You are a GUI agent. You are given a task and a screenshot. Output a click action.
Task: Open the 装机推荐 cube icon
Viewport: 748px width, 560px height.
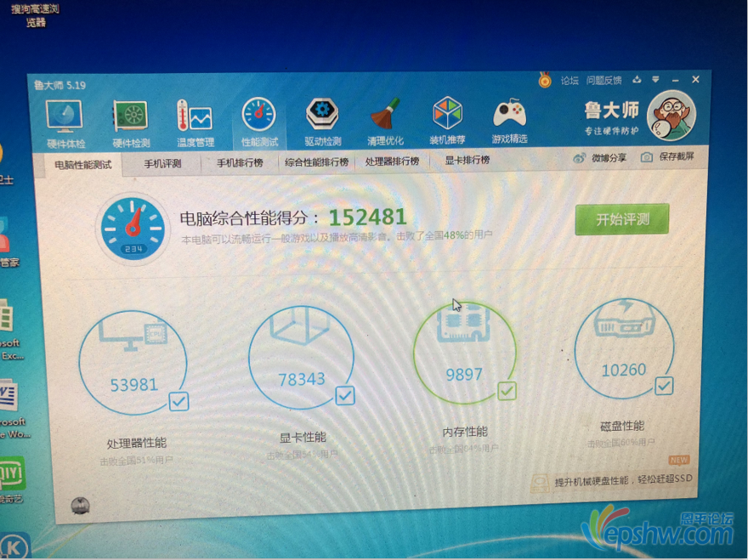click(447, 113)
